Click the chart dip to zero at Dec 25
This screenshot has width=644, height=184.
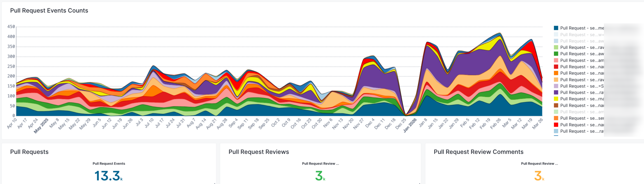click(406, 115)
